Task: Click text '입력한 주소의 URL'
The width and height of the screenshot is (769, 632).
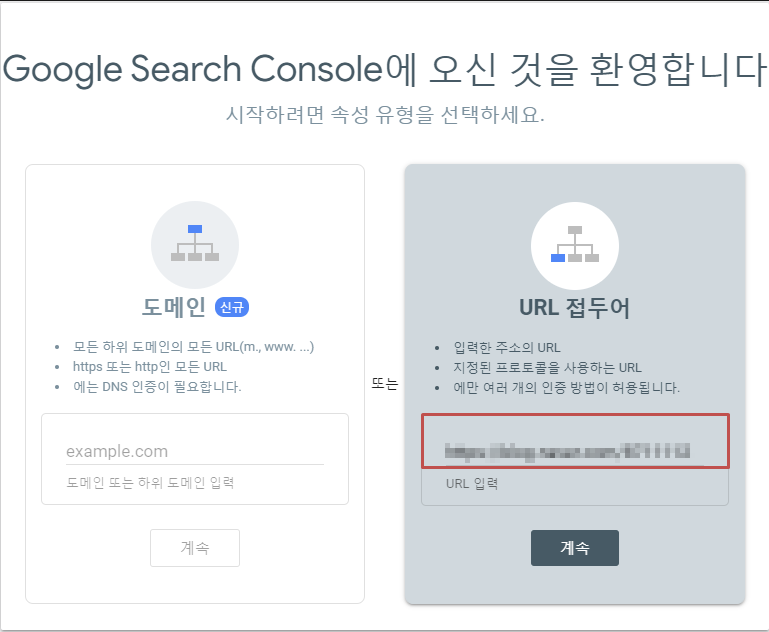Action: (x=507, y=348)
